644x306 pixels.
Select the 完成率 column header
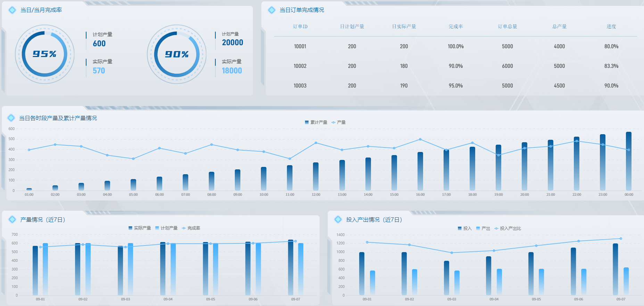pyautogui.click(x=455, y=26)
